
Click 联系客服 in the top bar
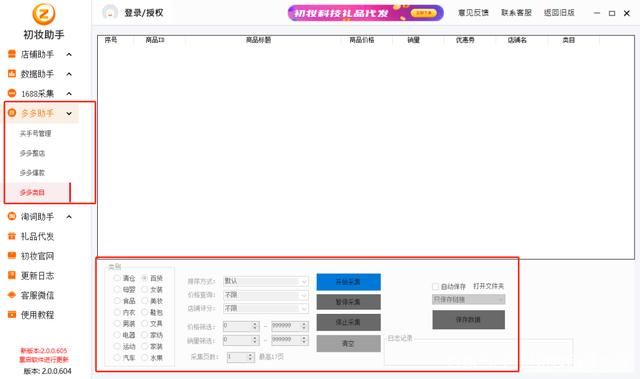click(516, 13)
